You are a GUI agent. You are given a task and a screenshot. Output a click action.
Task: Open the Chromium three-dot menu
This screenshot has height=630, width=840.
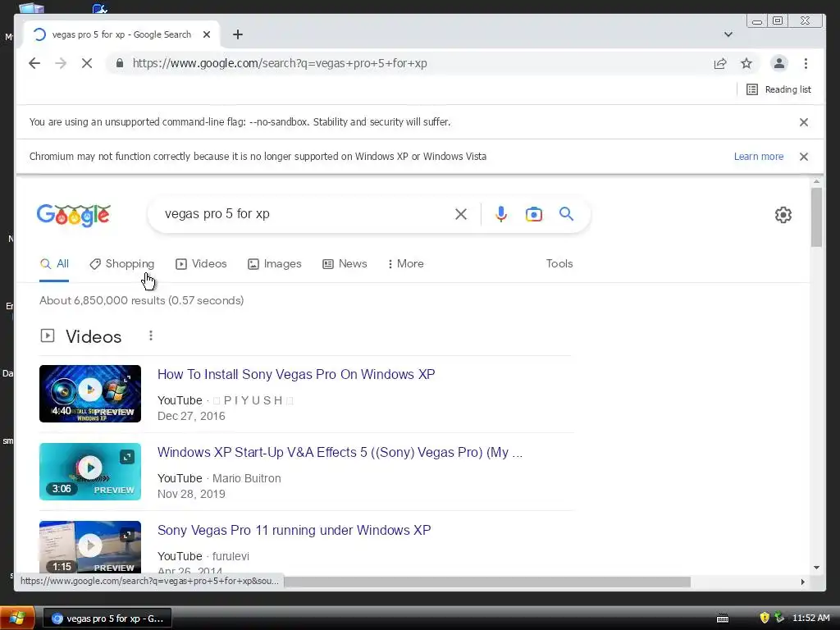(x=806, y=63)
